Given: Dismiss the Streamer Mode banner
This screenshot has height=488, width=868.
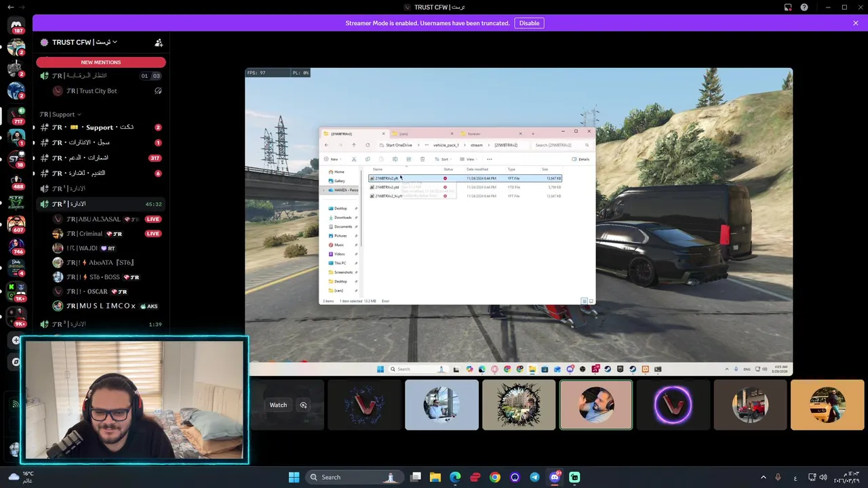Looking at the screenshot, I should pyautogui.click(x=856, y=23).
